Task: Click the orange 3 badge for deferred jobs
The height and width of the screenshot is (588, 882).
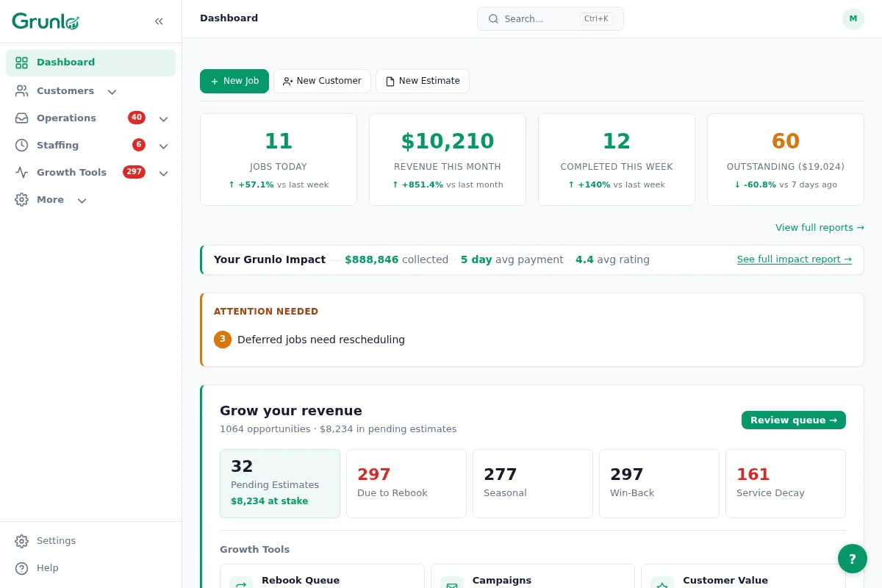Action: click(x=223, y=340)
